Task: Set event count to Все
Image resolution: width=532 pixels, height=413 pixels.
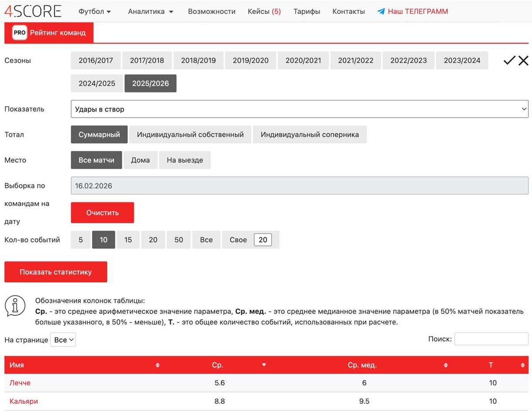Action: pyautogui.click(x=206, y=240)
